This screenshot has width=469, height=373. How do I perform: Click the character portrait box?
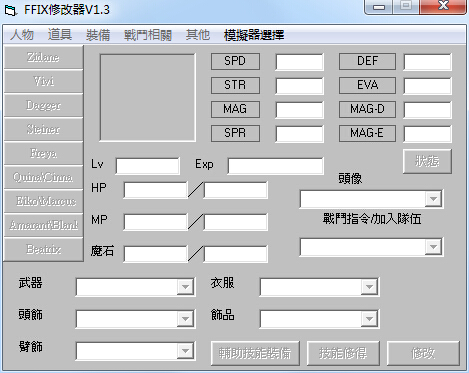[x=148, y=97]
